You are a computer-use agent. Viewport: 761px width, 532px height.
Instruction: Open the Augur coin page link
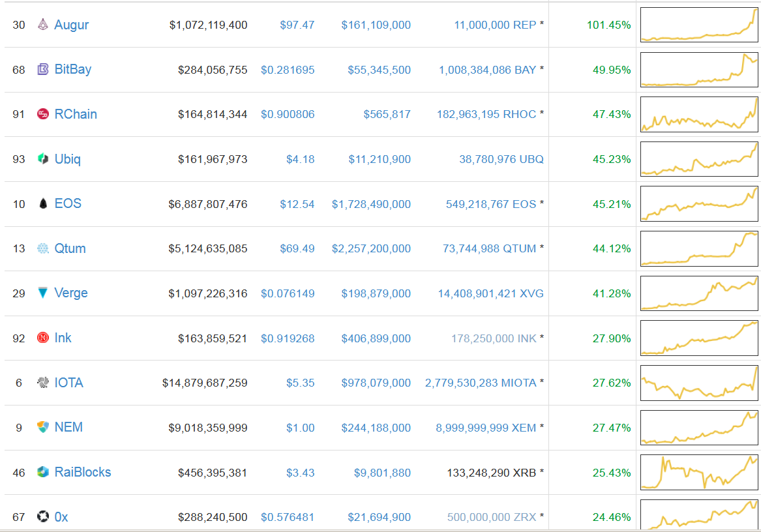coord(71,25)
